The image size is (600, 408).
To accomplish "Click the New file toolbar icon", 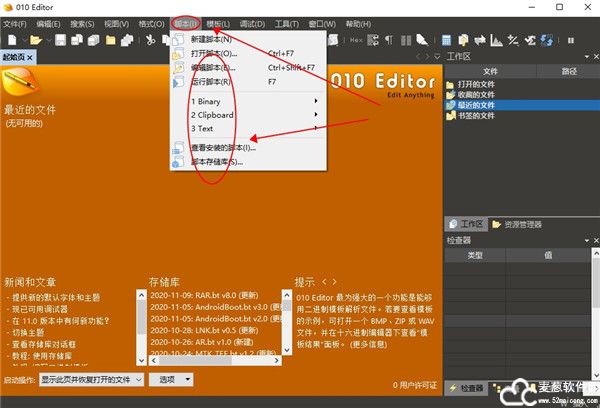I will point(12,40).
